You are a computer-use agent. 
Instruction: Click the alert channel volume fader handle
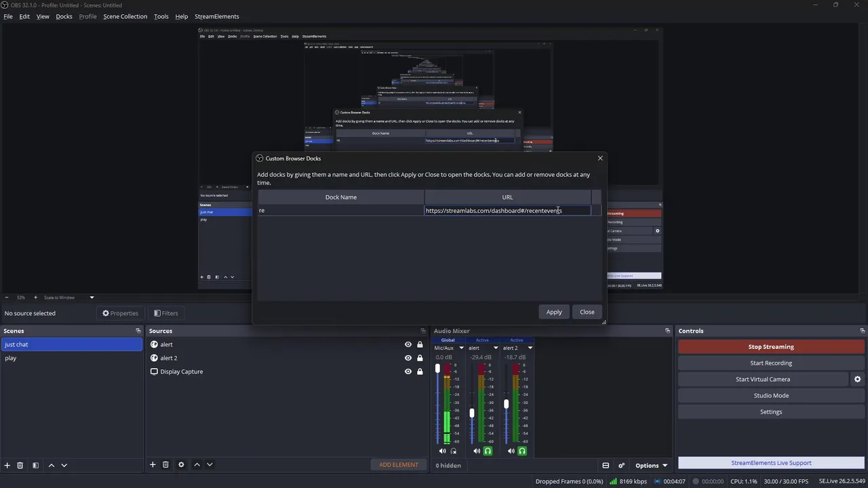472,413
